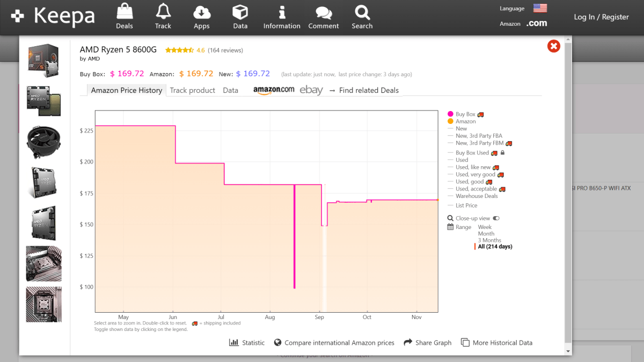
Task: Open the Information icon in header
Action: pos(282,11)
